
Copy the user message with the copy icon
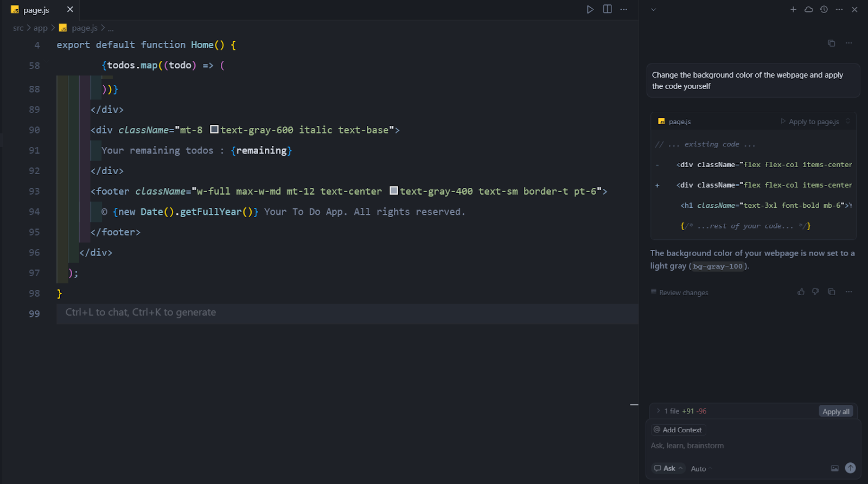click(x=831, y=43)
